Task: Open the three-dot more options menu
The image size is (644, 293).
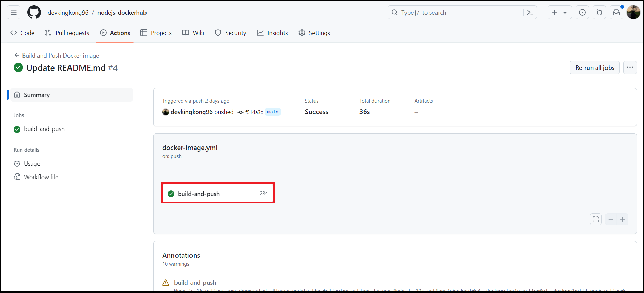Action: 630,67
